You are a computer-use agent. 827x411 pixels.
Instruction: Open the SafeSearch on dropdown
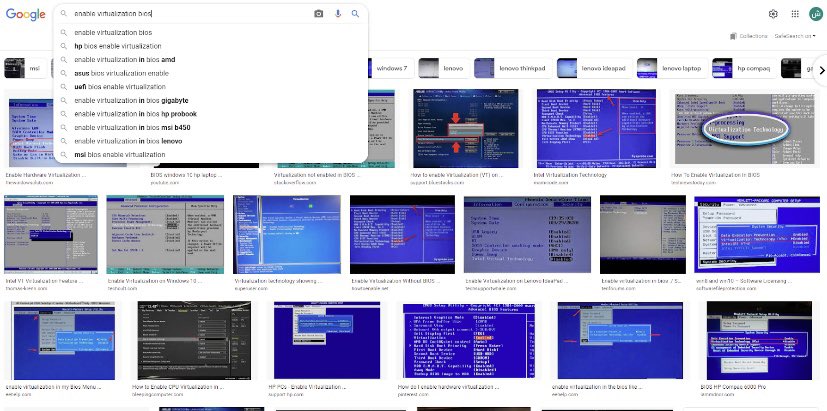[795, 36]
